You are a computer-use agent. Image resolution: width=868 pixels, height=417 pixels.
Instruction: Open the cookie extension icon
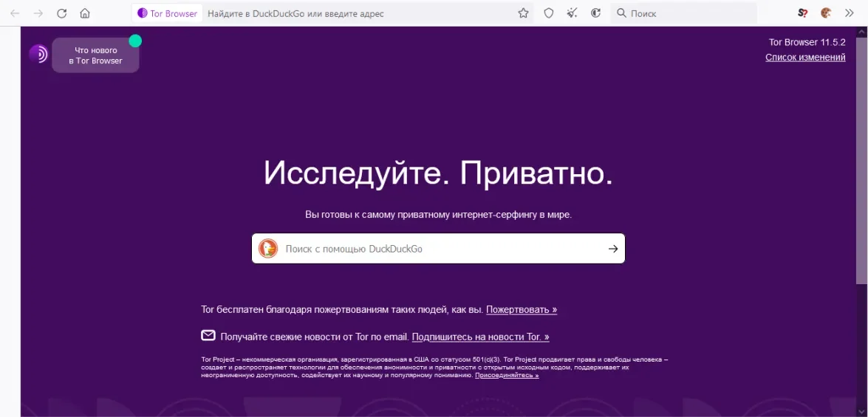(x=826, y=13)
